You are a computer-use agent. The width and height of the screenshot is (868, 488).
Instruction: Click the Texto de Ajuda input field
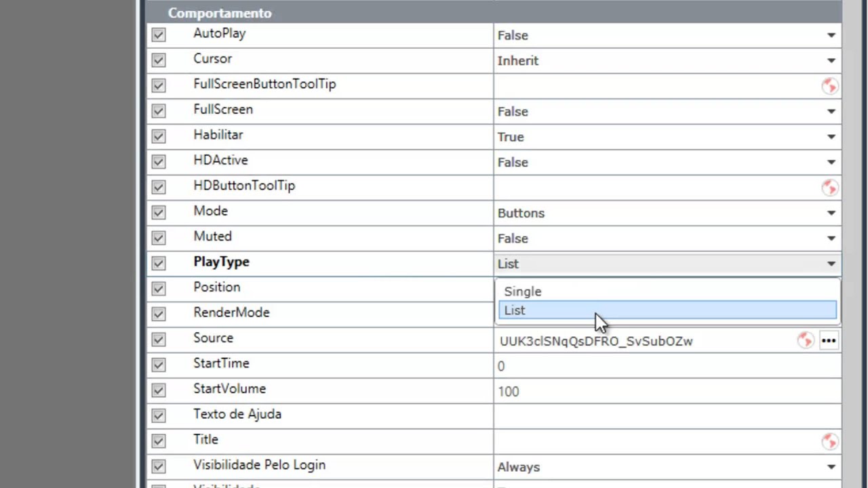667,416
